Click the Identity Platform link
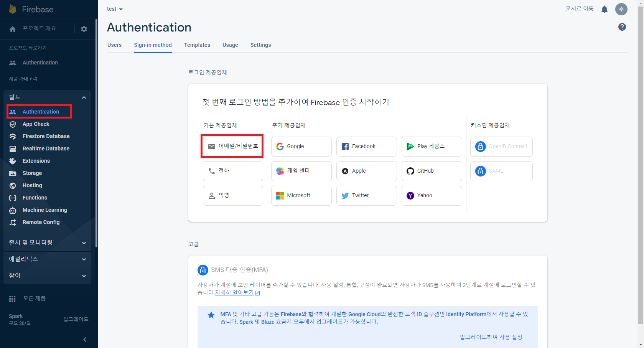644x348 pixels. tap(466, 314)
